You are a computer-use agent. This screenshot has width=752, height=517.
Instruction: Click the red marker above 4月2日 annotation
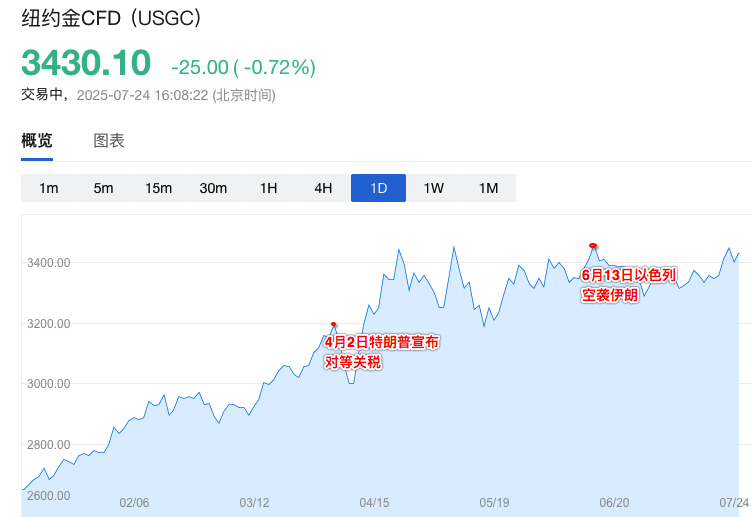click(x=333, y=324)
